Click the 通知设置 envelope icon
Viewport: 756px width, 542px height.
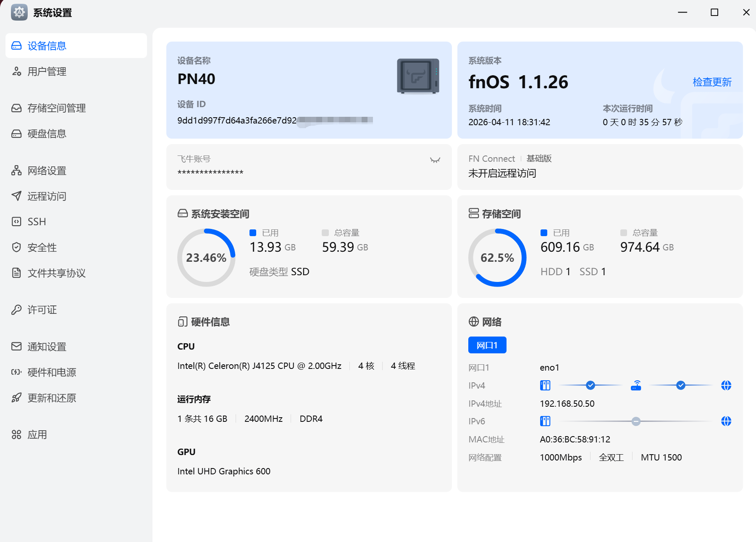(16, 347)
